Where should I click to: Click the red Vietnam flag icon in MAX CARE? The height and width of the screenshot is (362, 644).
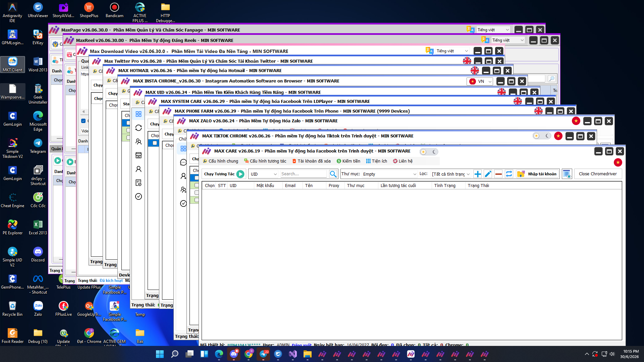coord(618,162)
